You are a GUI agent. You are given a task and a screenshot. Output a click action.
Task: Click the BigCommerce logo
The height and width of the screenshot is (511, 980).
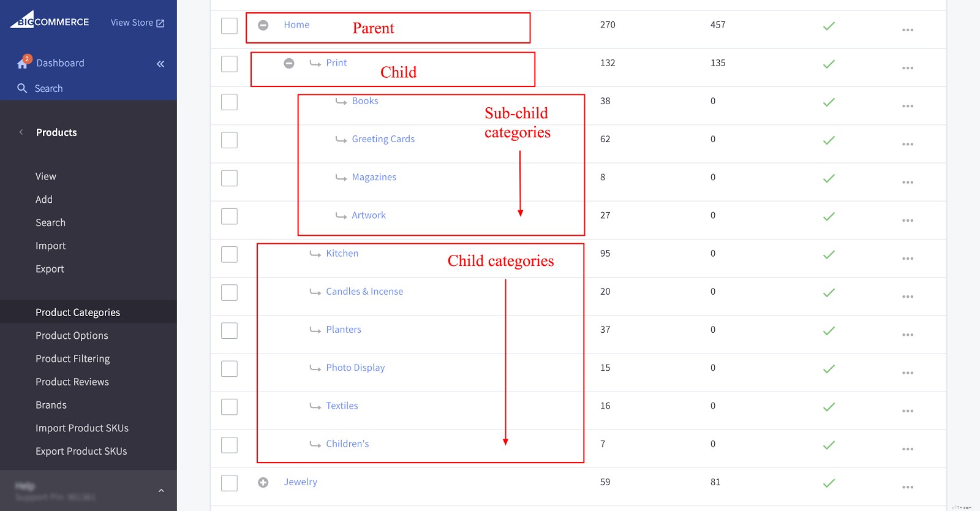pyautogui.click(x=49, y=20)
